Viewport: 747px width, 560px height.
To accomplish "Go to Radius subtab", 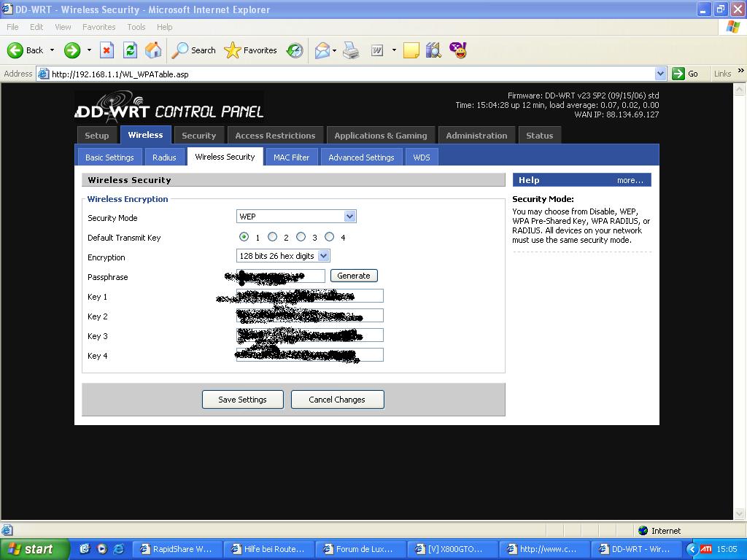I will coord(164,157).
